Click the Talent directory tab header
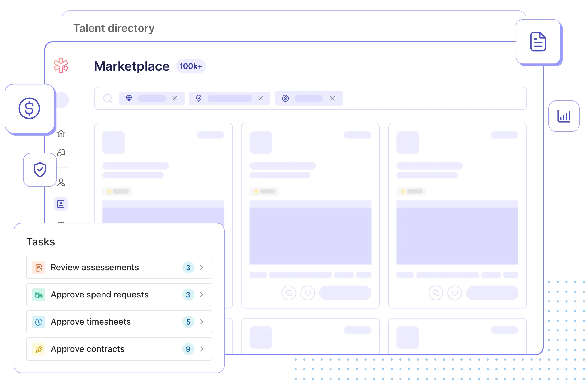 click(114, 28)
